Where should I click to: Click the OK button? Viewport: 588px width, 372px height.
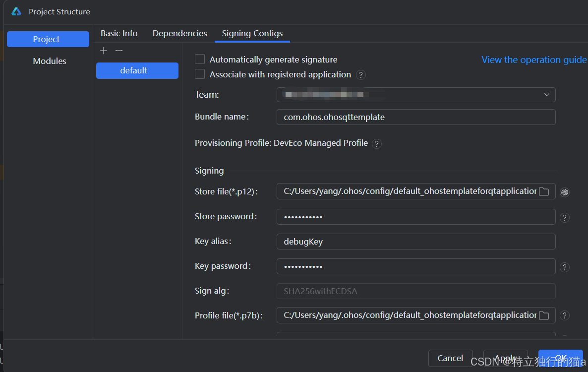tap(561, 358)
